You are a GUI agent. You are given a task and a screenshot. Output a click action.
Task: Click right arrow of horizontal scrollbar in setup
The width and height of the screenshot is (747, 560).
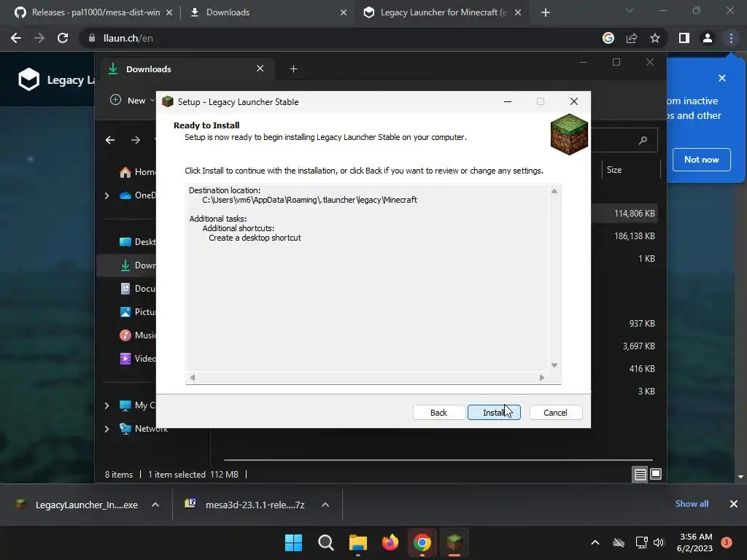(542, 378)
